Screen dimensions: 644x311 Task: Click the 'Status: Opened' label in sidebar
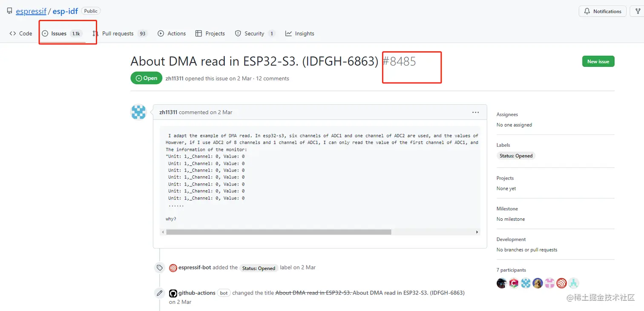point(516,156)
